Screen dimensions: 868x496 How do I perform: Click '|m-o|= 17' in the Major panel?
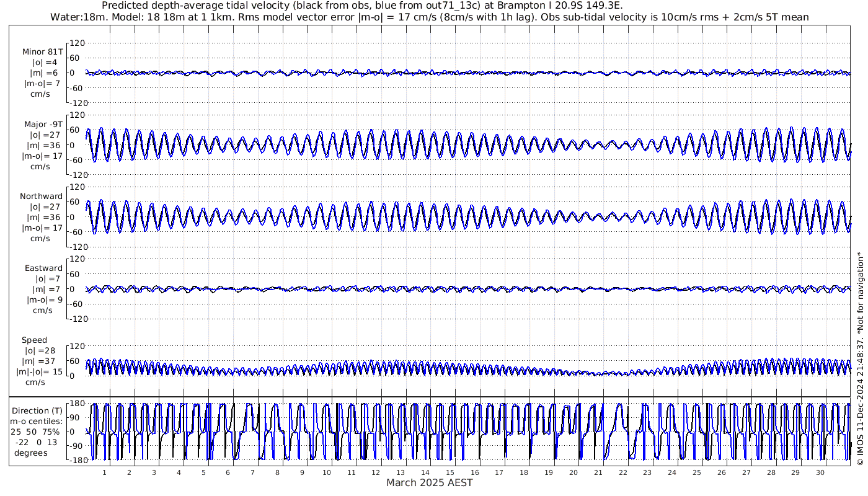(42, 156)
